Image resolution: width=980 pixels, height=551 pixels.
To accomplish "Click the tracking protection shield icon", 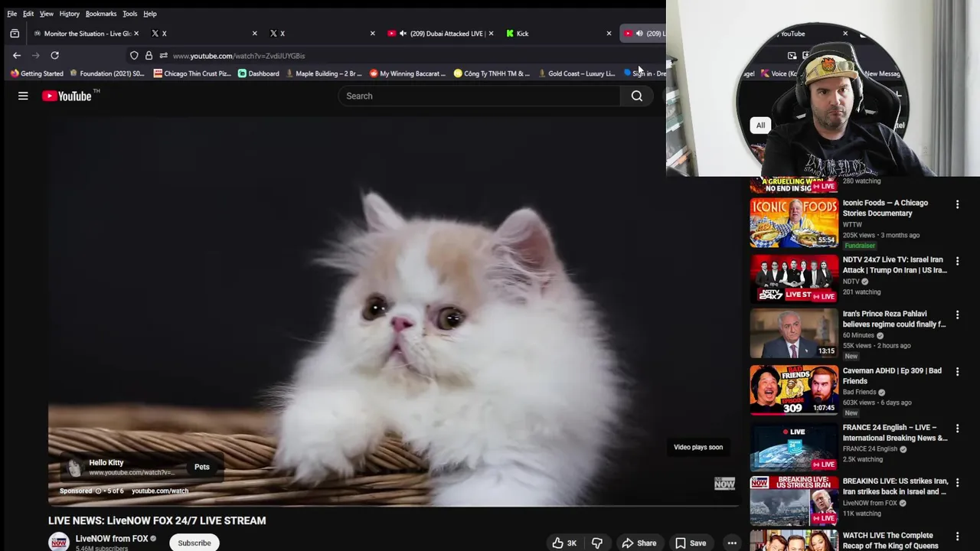I will coord(134,55).
